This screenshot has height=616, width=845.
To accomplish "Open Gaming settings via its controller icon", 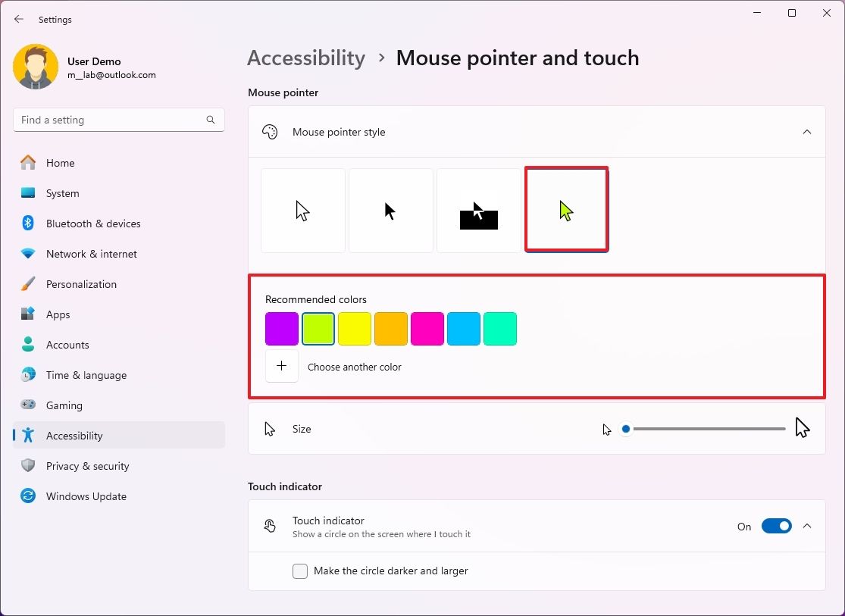I will tap(27, 405).
